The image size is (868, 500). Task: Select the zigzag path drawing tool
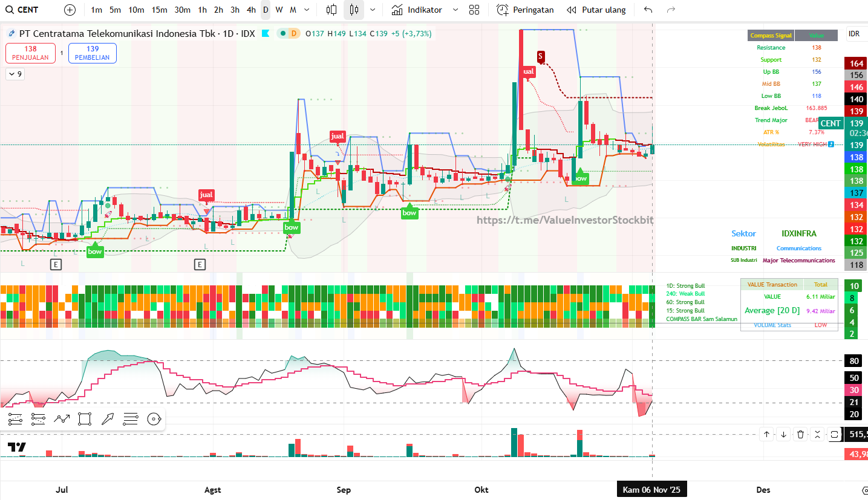click(62, 418)
